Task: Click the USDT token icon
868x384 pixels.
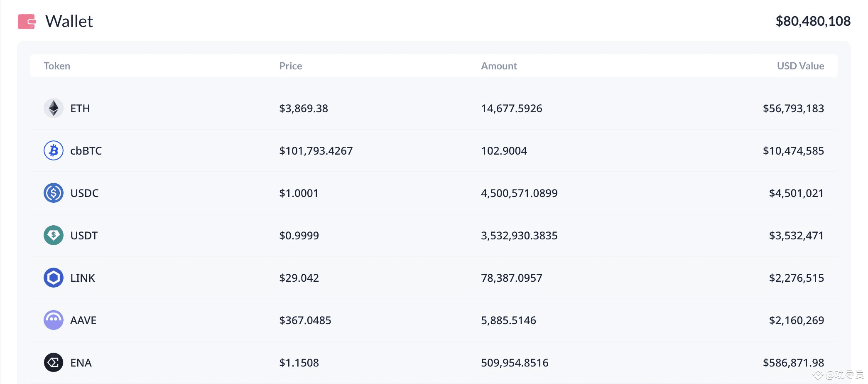Action: pyautogui.click(x=54, y=236)
